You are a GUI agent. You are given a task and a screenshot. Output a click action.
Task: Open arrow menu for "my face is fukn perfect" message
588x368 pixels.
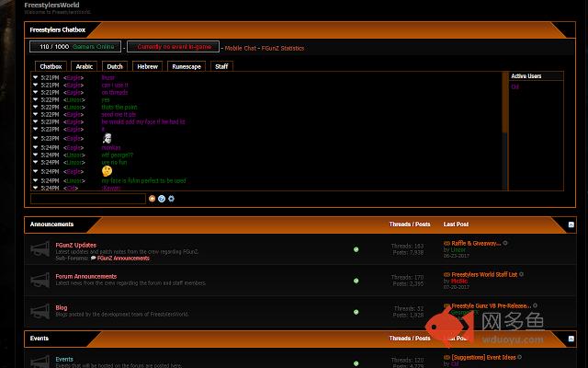(x=36, y=180)
